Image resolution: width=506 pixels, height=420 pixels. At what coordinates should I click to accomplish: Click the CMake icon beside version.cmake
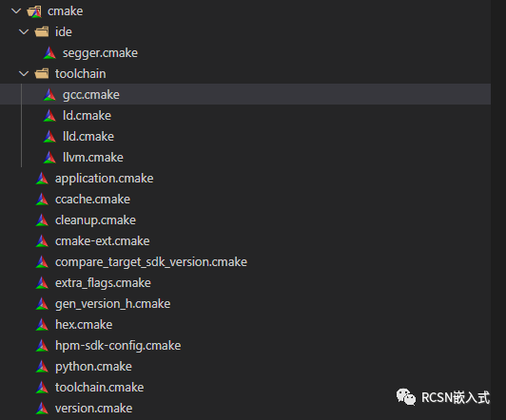[42, 409]
